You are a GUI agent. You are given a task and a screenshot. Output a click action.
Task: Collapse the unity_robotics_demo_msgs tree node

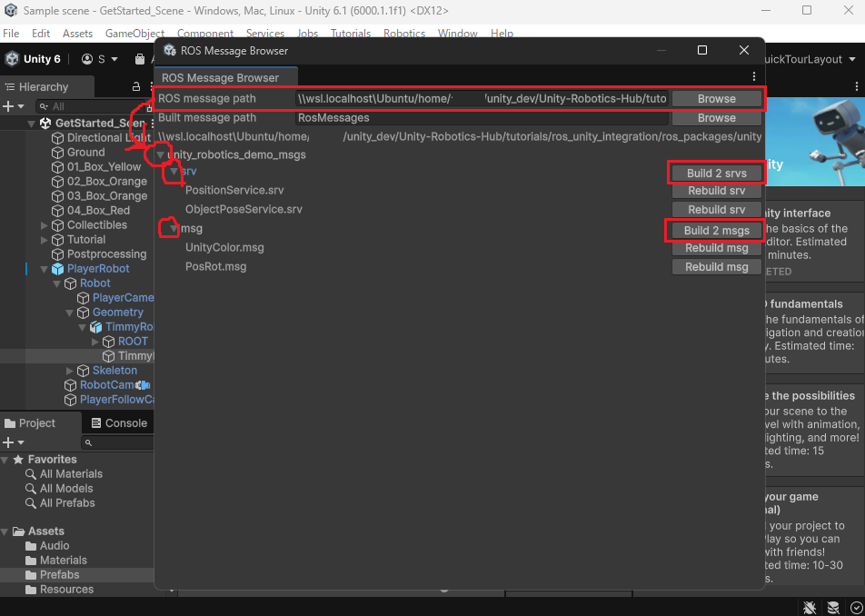pos(161,155)
